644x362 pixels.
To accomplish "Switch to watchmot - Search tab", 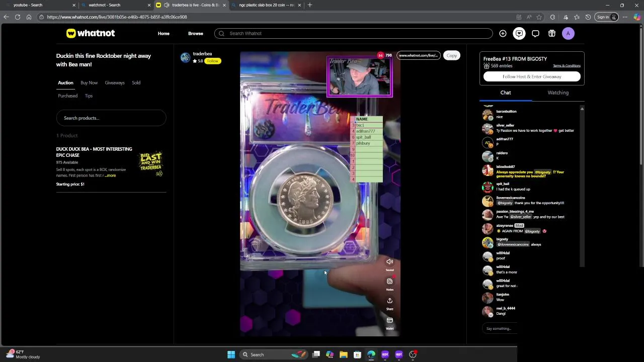I will [x=116, y=5].
